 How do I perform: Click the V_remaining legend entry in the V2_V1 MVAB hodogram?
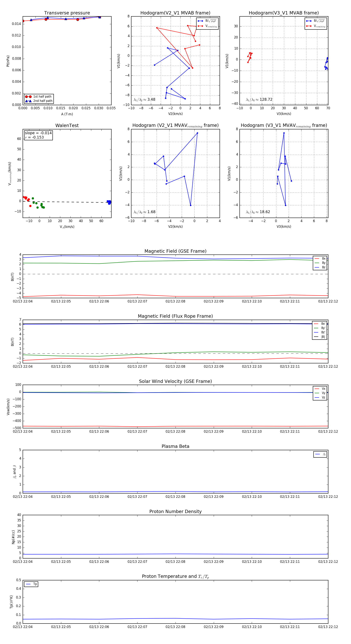click(207, 26)
